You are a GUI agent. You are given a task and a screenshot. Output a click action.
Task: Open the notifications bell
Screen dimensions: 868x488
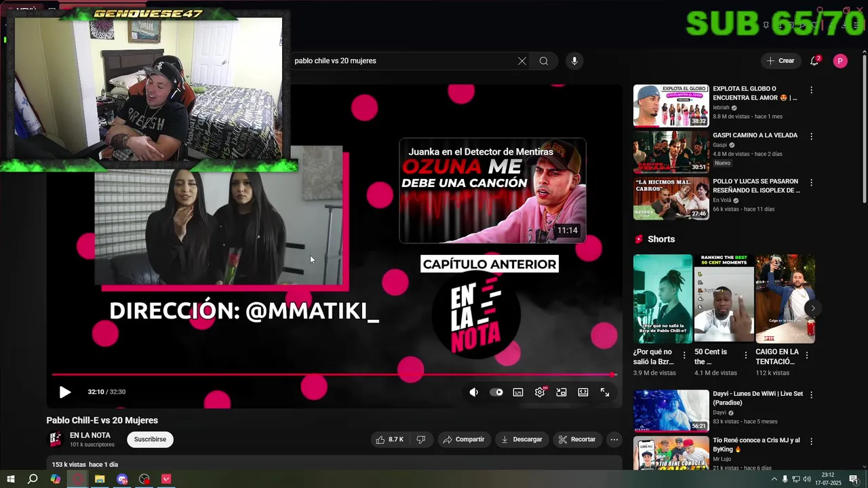click(x=814, y=61)
